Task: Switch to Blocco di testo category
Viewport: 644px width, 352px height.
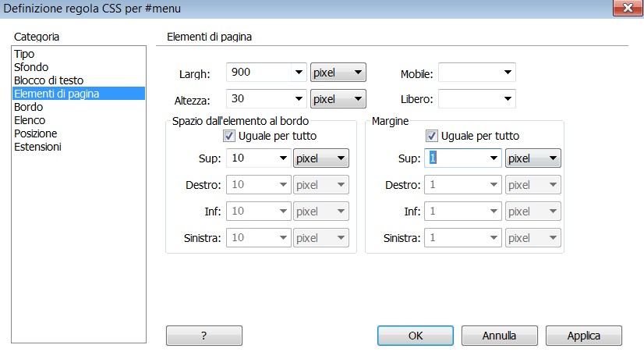Action: (48, 80)
